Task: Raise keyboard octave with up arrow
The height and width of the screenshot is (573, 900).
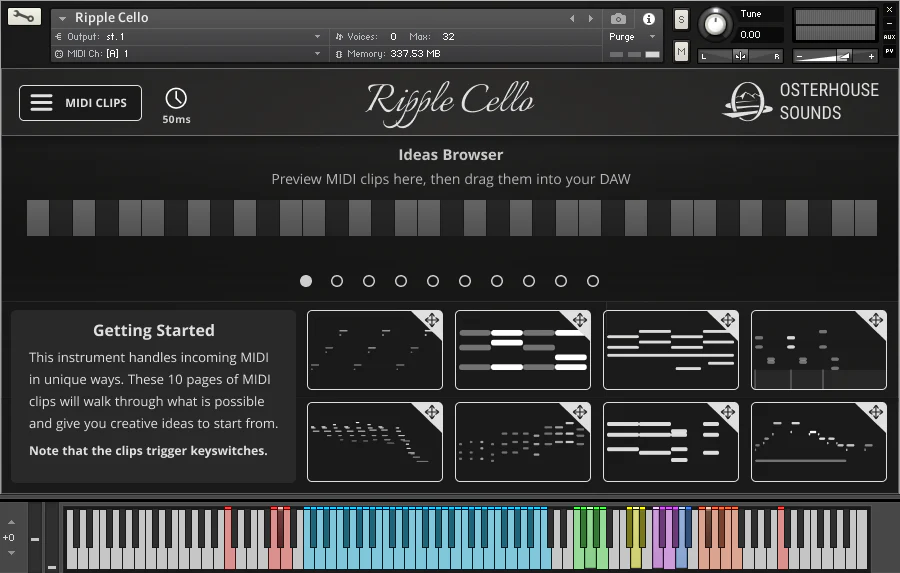Action: pos(11,522)
